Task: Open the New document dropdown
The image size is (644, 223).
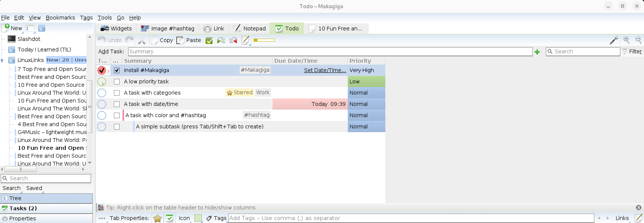Action: pos(12,28)
